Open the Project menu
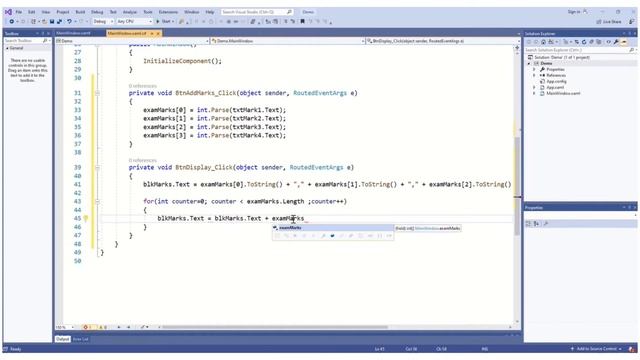The height and width of the screenshot is (360, 640). click(x=63, y=12)
